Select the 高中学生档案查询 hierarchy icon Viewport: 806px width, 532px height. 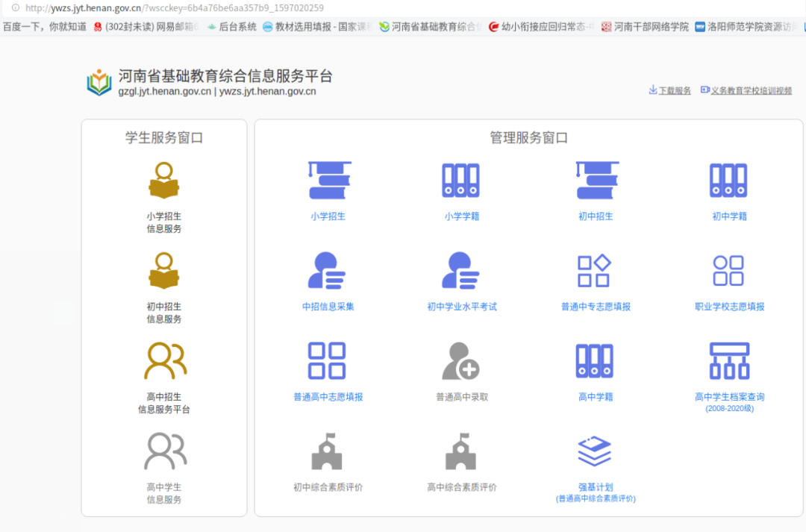coord(729,361)
